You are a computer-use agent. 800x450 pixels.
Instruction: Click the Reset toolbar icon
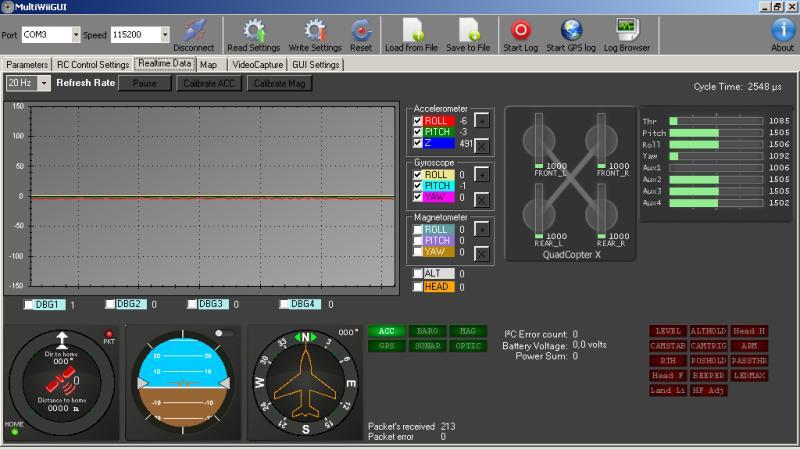[x=361, y=31]
